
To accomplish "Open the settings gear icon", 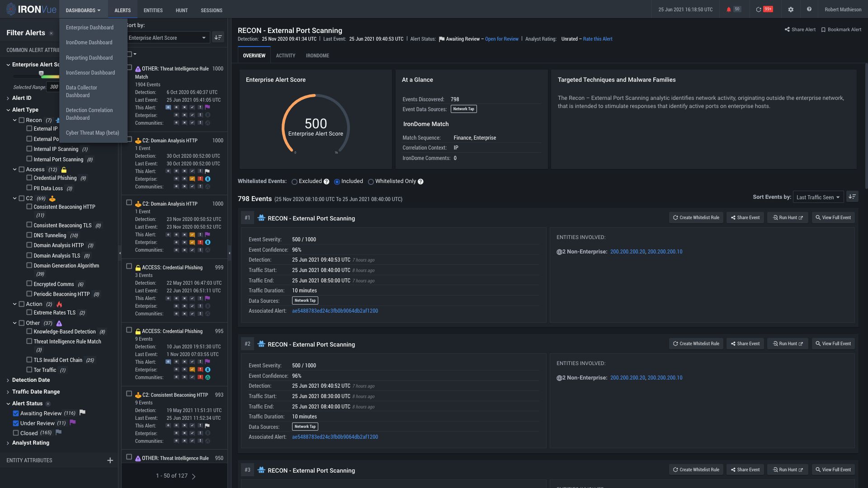I will click(x=791, y=9).
